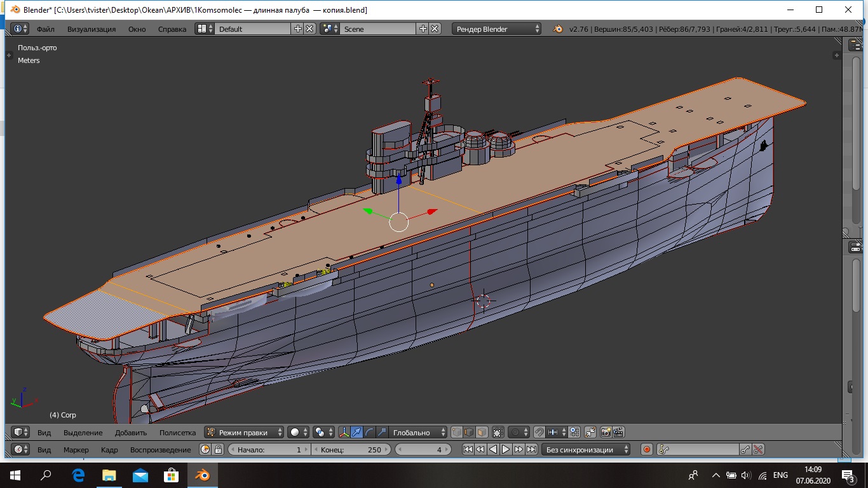This screenshot has width=868, height=488.
Task: Open the Режим правки mode dropdown
Action: point(245,432)
